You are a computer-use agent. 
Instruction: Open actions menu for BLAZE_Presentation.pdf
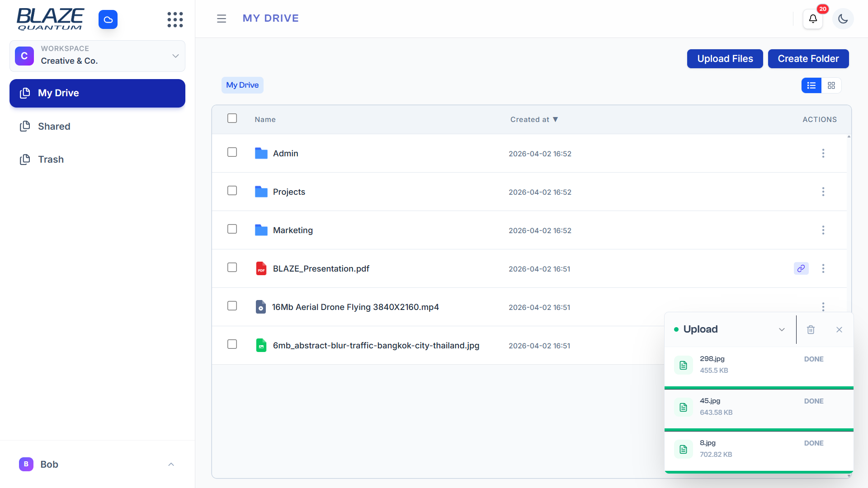[x=823, y=268]
